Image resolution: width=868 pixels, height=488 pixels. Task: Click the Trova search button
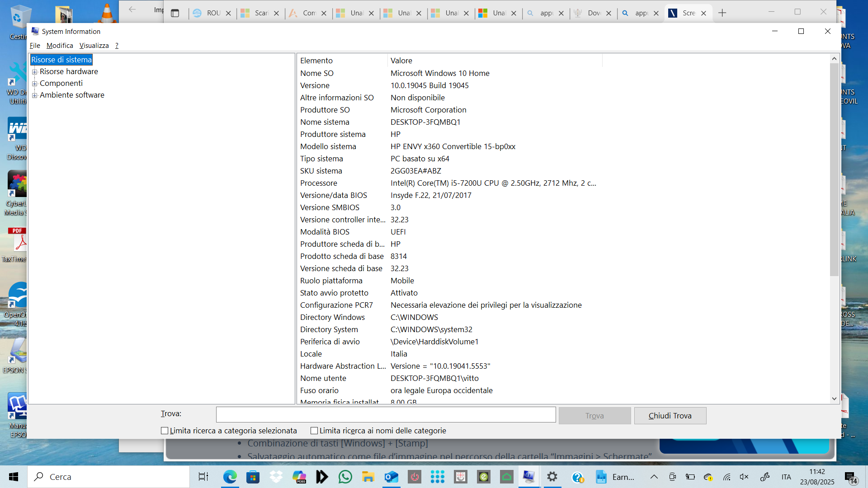click(x=594, y=416)
